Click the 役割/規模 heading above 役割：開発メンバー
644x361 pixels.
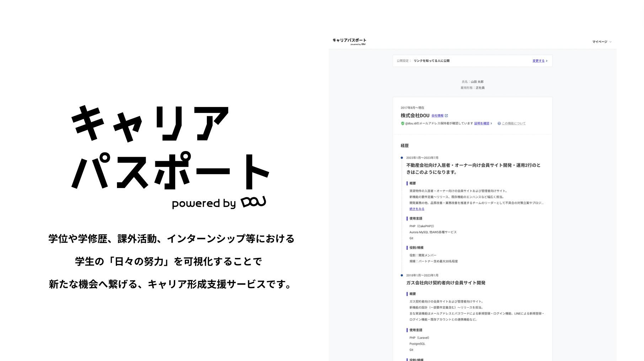coord(416,248)
